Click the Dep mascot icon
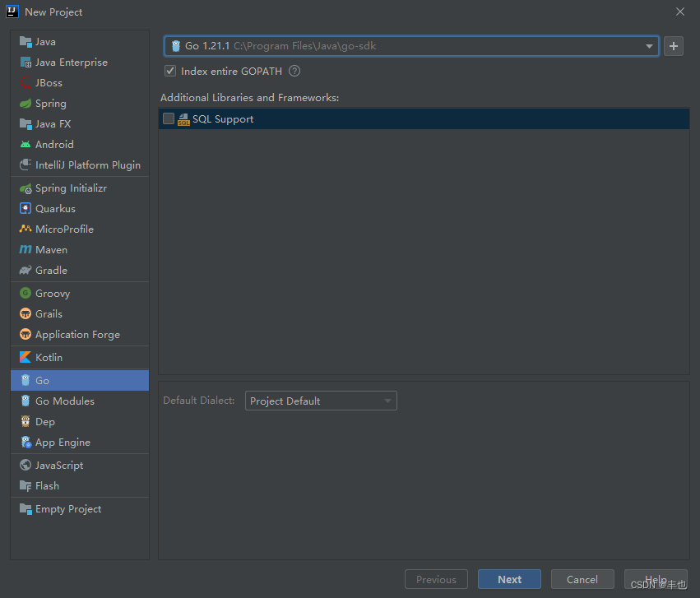The width and height of the screenshot is (700, 598). [25, 421]
